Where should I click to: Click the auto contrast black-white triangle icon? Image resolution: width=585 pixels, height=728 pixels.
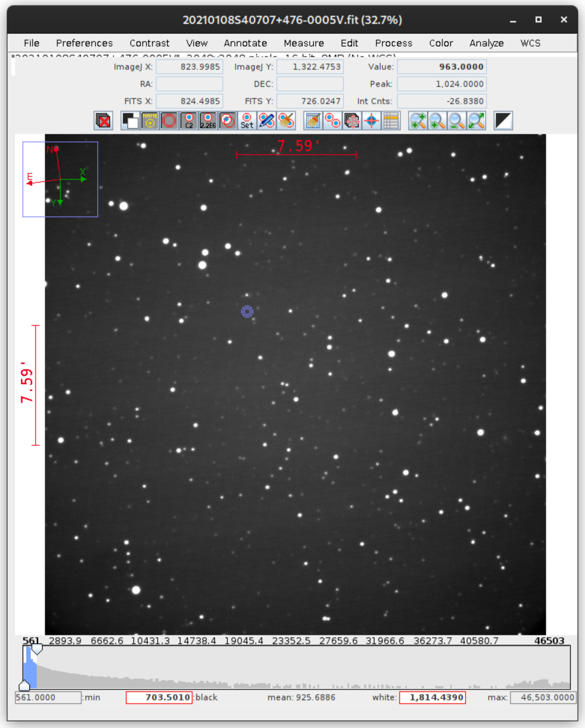click(503, 121)
